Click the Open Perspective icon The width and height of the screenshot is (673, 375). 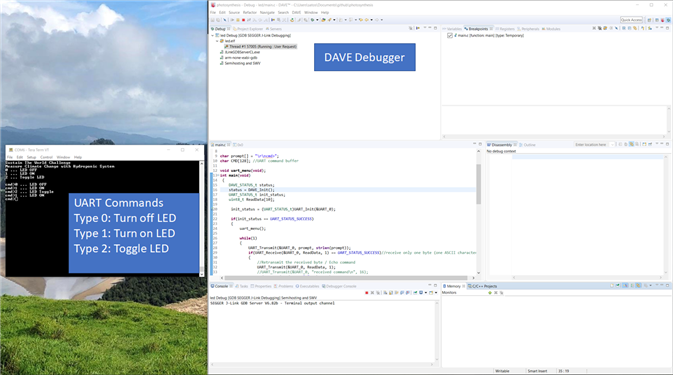click(649, 20)
